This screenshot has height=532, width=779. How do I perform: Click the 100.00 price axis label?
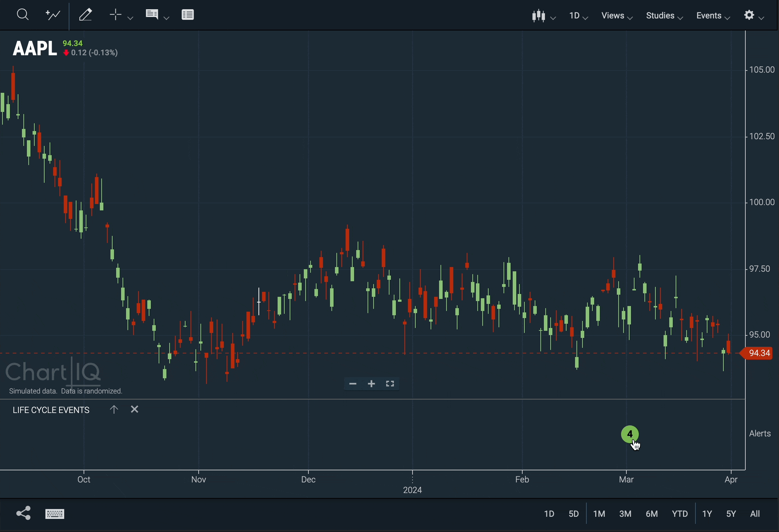click(x=762, y=202)
